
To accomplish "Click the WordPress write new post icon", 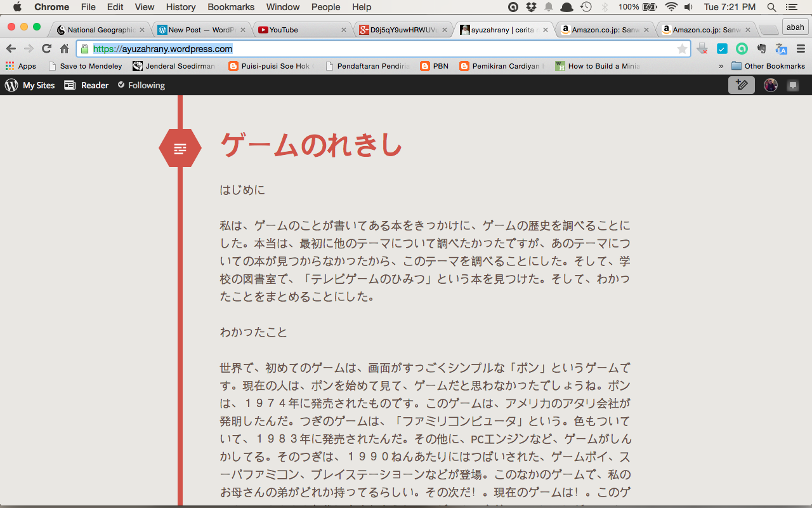I will 741,85.
